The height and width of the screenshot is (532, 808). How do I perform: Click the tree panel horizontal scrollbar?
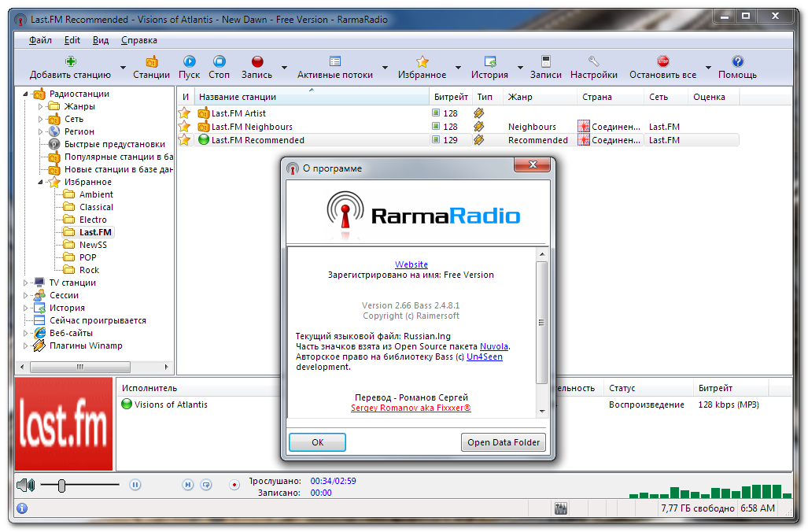click(x=80, y=367)
